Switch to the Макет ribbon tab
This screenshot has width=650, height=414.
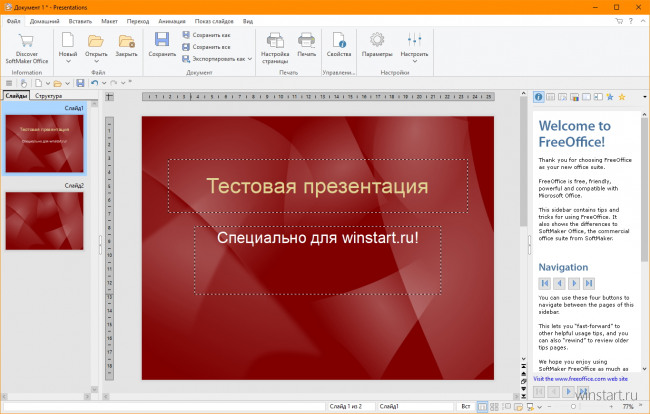tap(109, 21)
